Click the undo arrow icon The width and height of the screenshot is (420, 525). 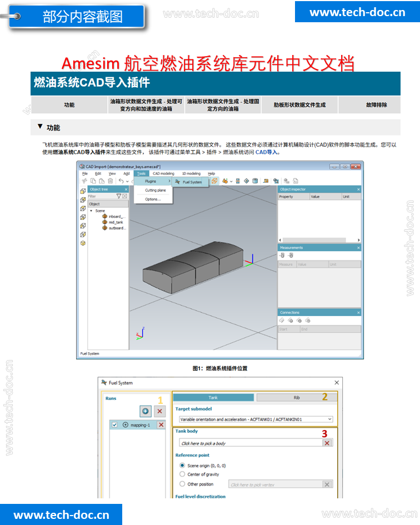coord(121,181)
